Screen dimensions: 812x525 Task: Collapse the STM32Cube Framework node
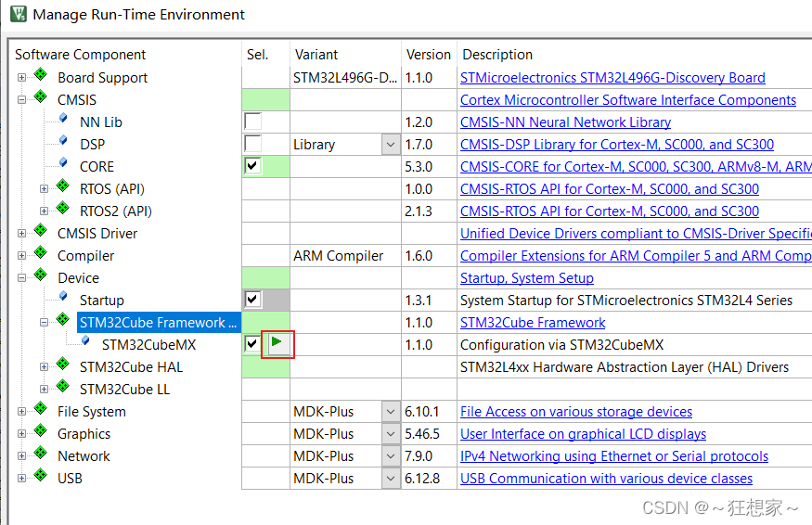point(44,323)
